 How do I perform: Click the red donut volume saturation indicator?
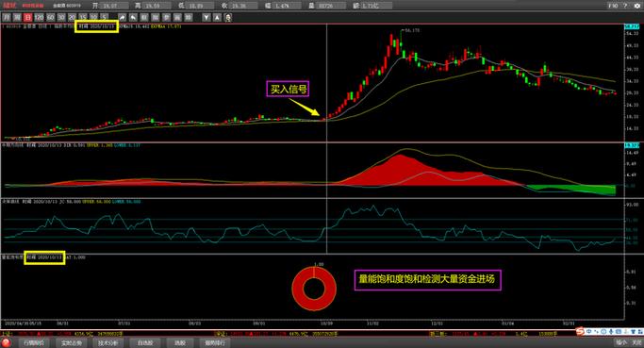tap(314, 289)
